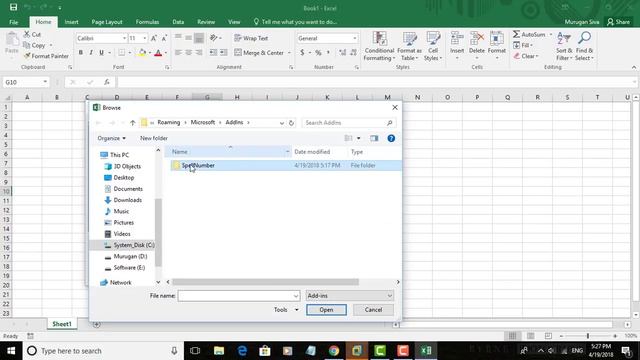Screen dimensions: 640x360
Task: Toggle Underline formatting
Action: (x=101, y=53)
